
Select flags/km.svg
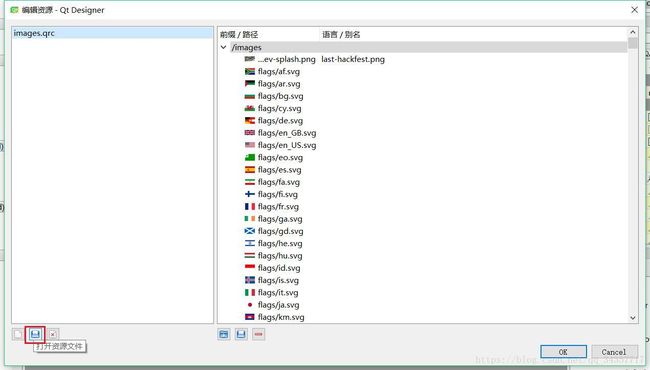click(x=281, y=317)
